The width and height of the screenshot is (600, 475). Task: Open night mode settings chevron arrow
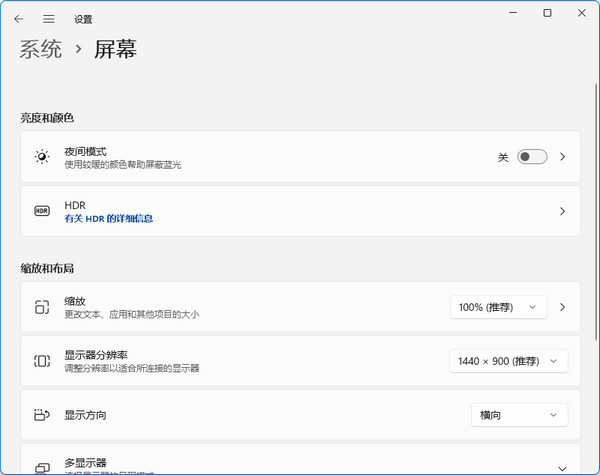coord(563,157)
